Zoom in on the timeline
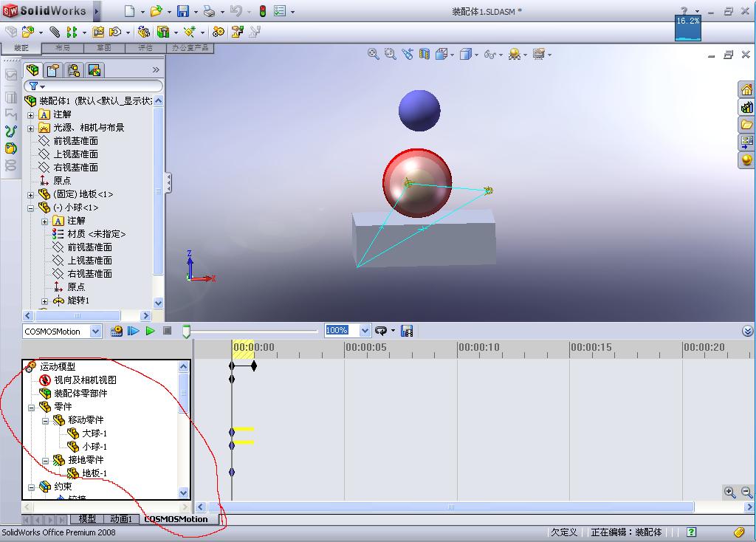756x542 pixels. pyautogui.click(x=729, y=492)
